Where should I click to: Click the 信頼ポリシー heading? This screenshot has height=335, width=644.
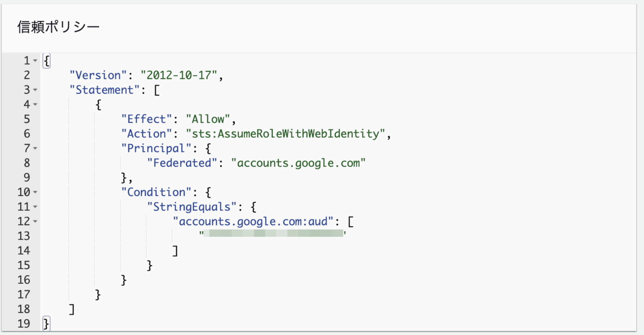coord(58,27)
